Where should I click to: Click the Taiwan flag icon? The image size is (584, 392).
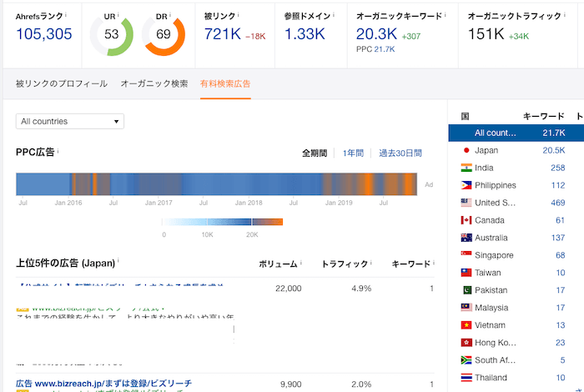[466, 273]
